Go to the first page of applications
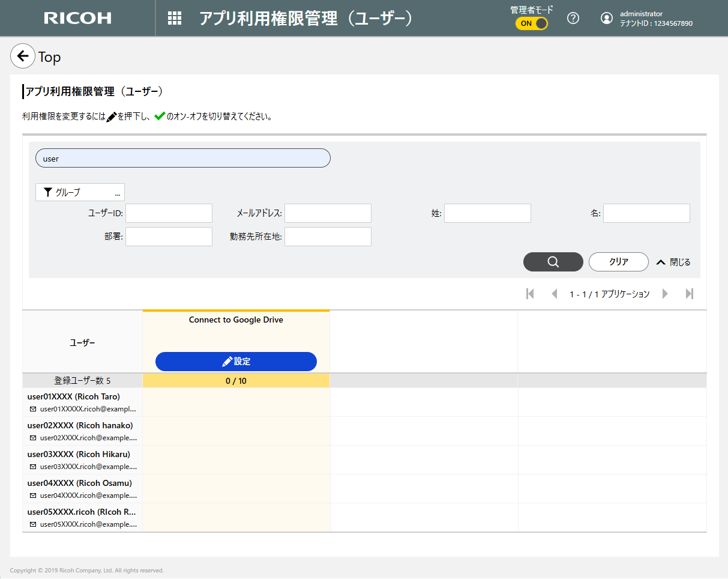 (530, 294)
